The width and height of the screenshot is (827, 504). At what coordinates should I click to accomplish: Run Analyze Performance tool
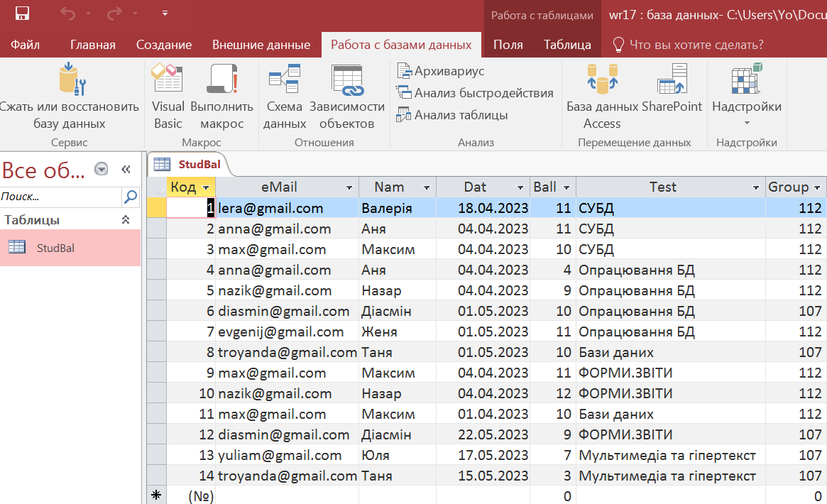pyautogui.click(x=475, y=93)
